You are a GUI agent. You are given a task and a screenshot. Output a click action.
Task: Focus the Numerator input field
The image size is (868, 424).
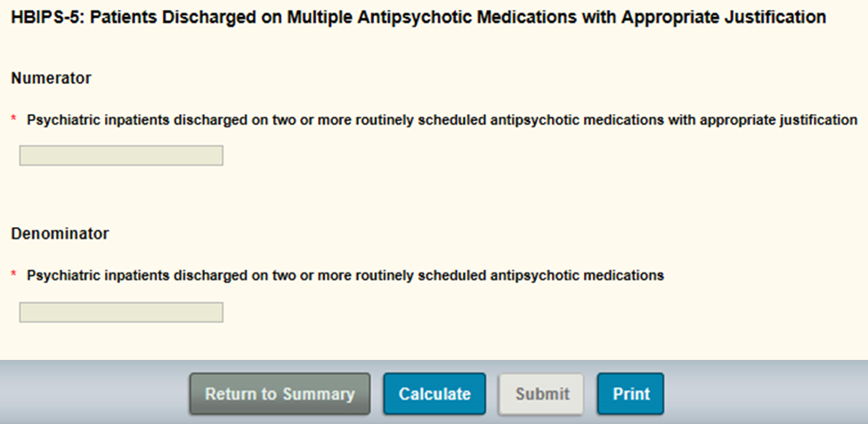point(121,156)
